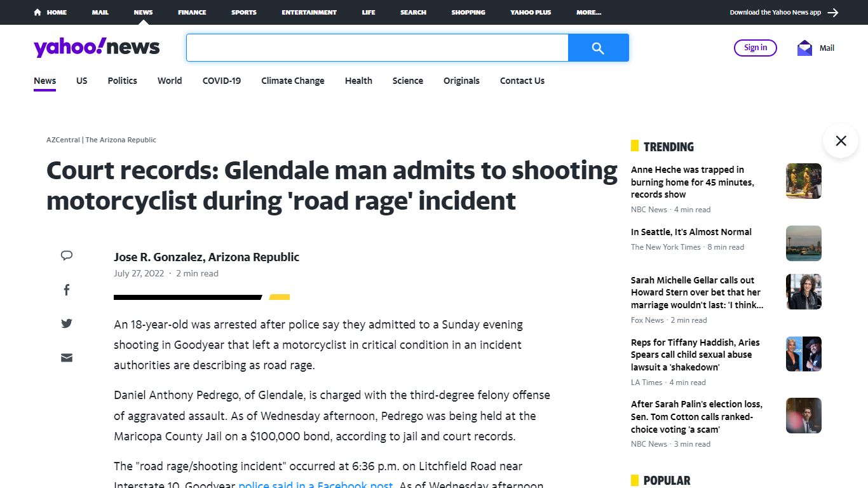Click the Mail text label beside envelope
The width and height of the screenshot is (868, 488).
[x=827, y=48]
